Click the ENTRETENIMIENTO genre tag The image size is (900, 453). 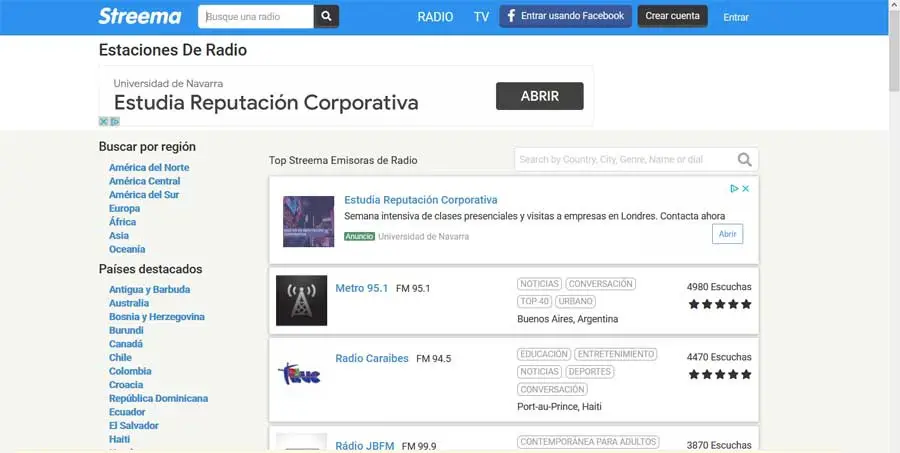(615, 354)
